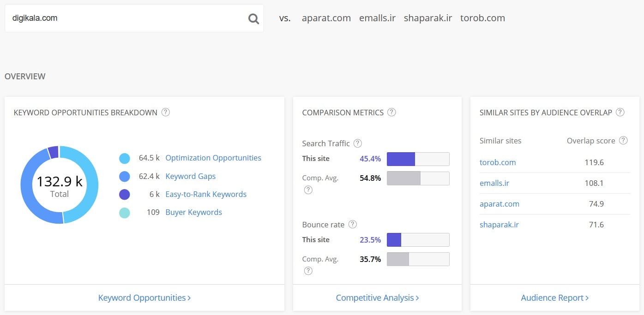
Task: Click the 64.5 k keyword count
Action: [x=149, y=158]
